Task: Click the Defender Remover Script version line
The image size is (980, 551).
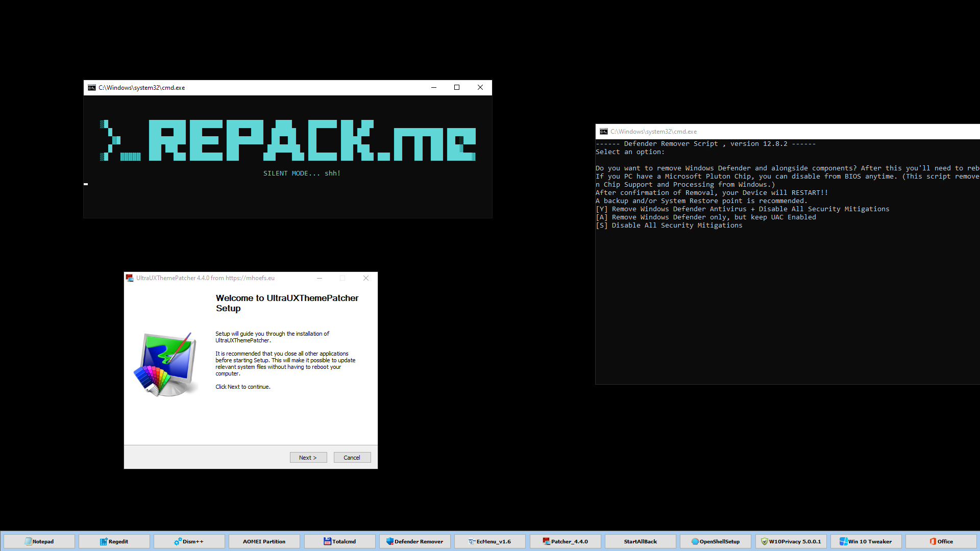Action: tap(706, 144)
